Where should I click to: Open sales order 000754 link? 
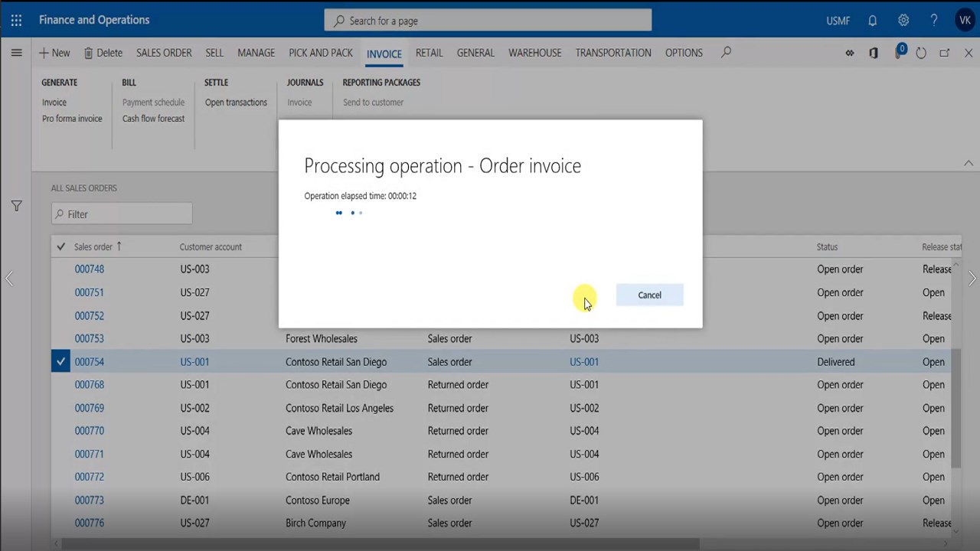pos(90,362)
